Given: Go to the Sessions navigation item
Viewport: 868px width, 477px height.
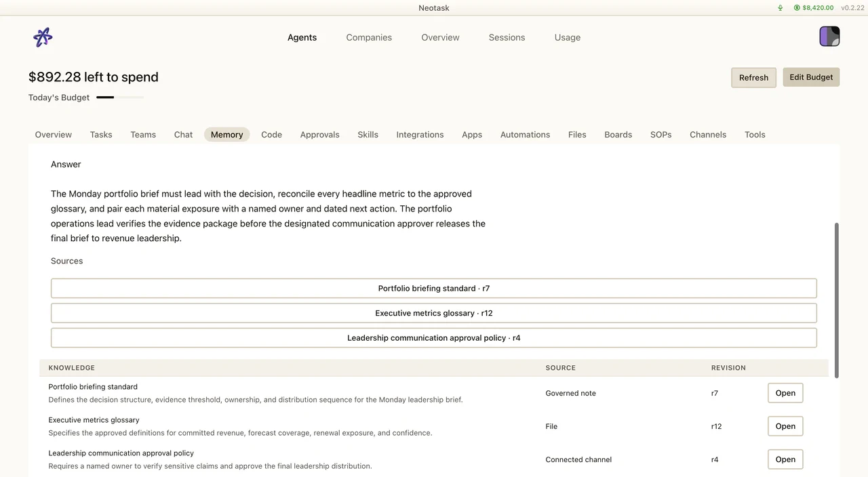Looking at the screenshot, I should [507, 37].
